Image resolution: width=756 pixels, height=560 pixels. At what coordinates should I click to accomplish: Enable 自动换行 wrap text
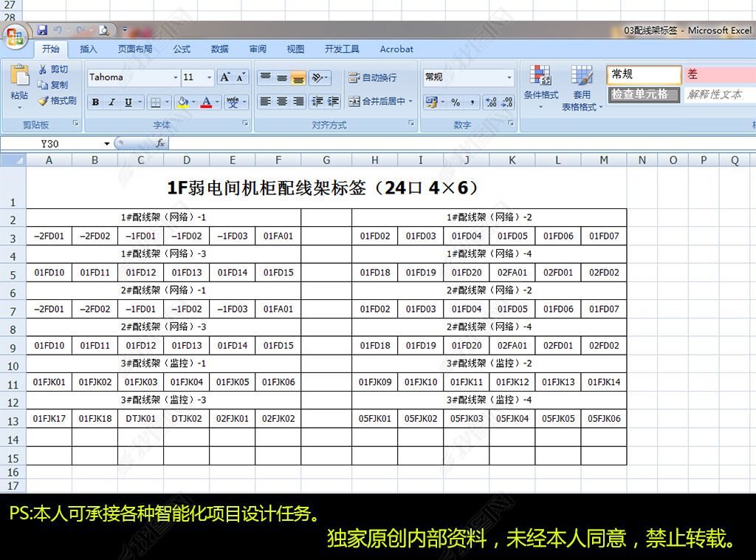pos(373,78)
